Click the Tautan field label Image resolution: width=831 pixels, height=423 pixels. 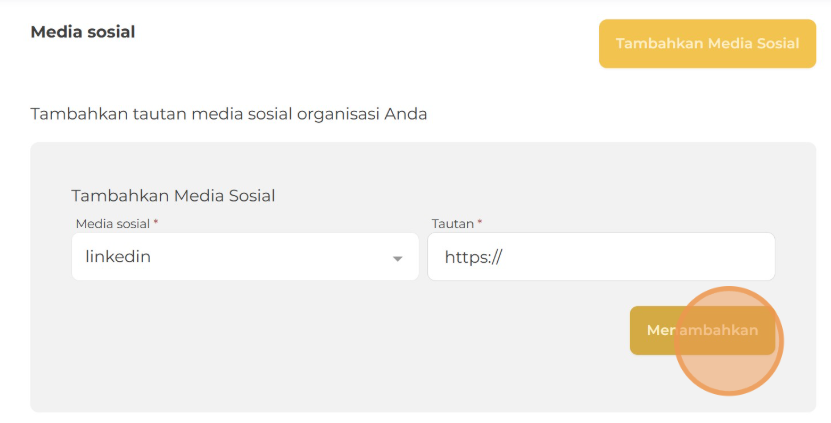(452, 223)
